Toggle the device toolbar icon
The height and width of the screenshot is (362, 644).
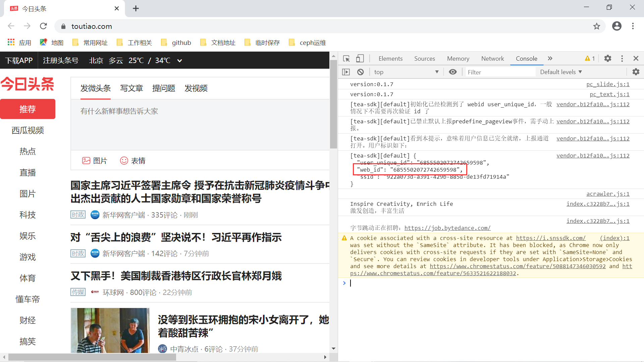(x=360, y=59)
